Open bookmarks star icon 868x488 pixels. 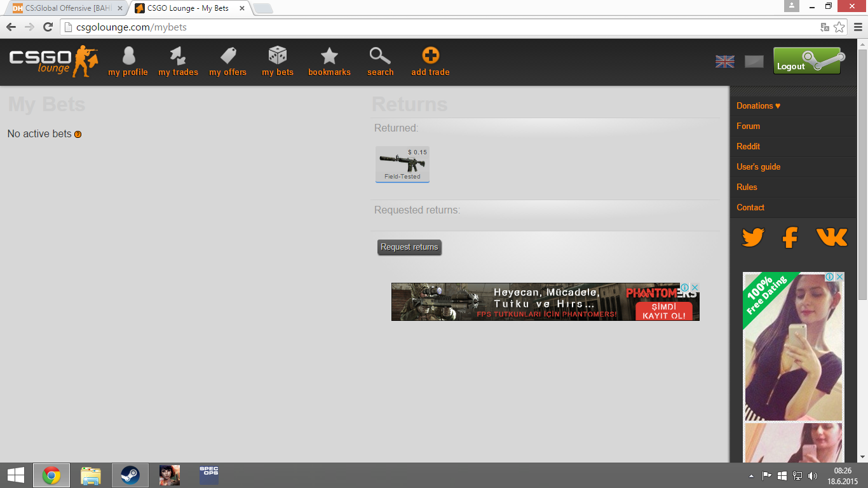click(x=329, y=56)
